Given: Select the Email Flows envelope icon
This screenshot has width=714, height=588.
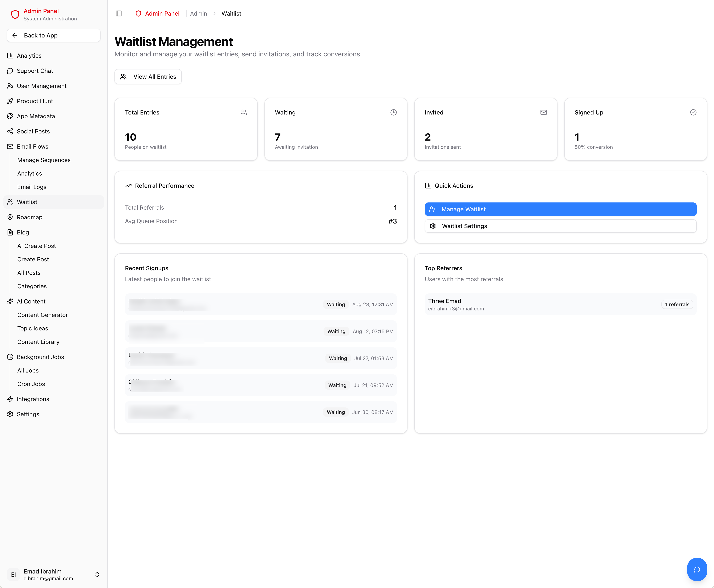Looking at the screenshot, I should pyautogui.click(x=10, y=146).
